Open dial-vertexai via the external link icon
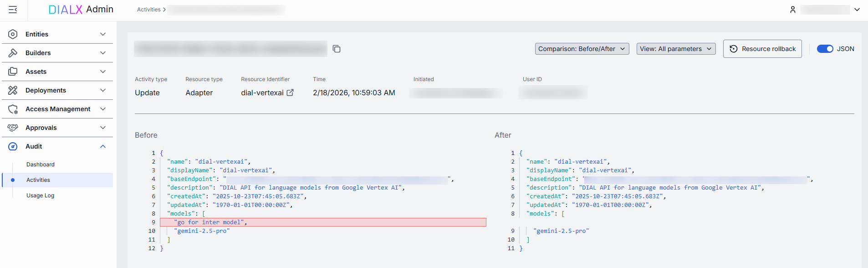Viewport: 868px width, 268px height. [290, 93]
